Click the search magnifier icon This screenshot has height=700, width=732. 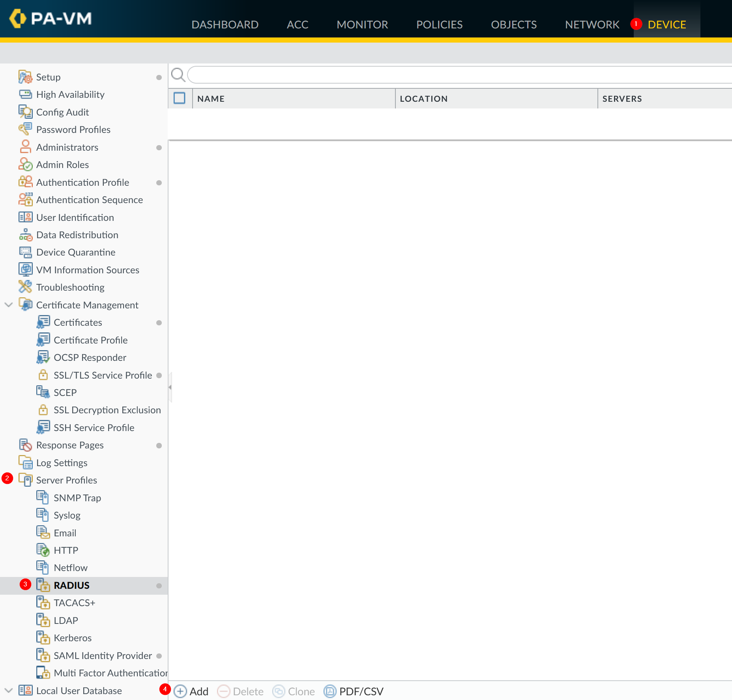click(x=178, y=75)
